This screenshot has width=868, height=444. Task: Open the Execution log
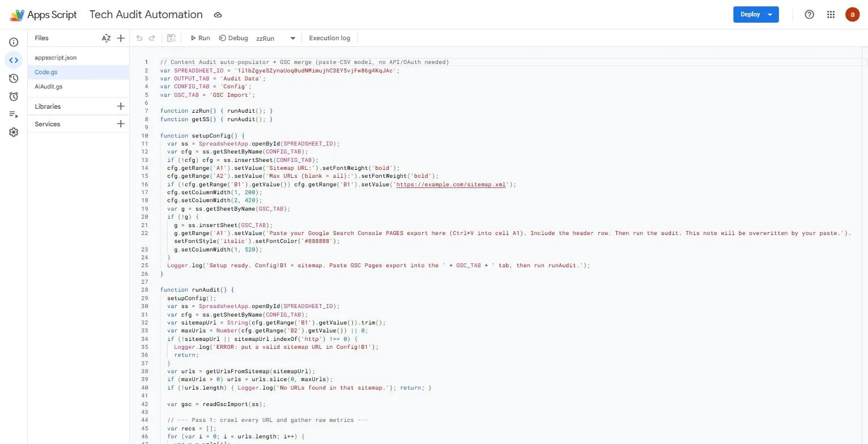pyautogui.click(x=329, y=38)
